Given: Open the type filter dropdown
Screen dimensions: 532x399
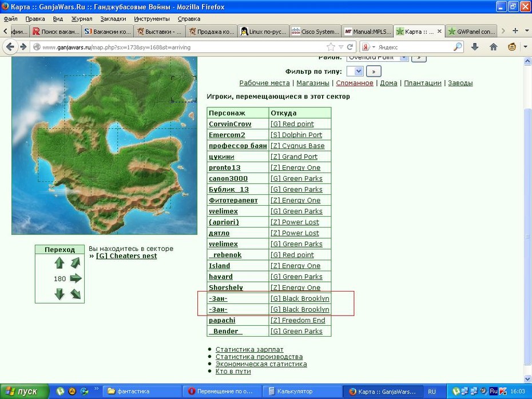Looking at the screenshot, I should coord(355,71).
